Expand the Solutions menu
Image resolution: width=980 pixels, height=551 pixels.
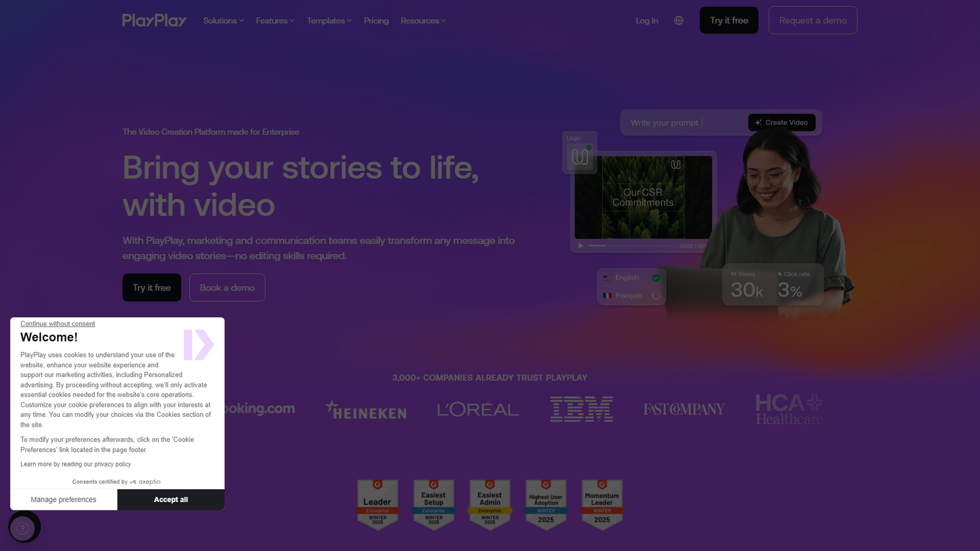tap(224, 21)
